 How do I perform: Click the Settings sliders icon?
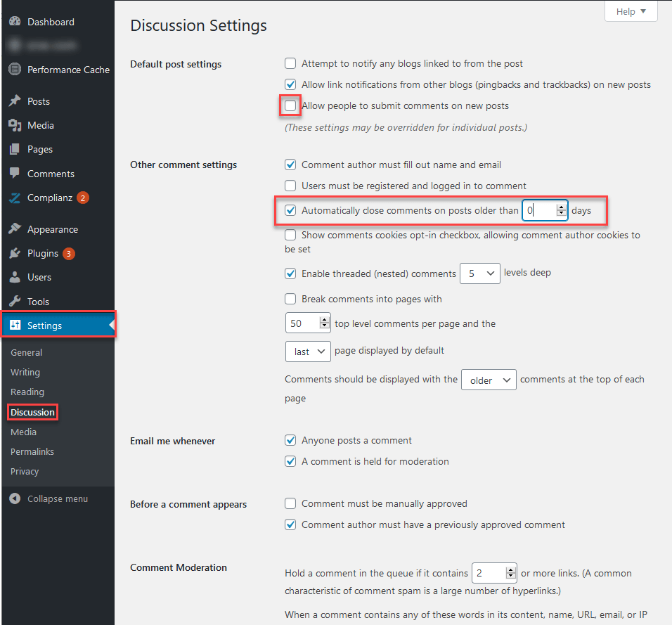click(15, 325)
